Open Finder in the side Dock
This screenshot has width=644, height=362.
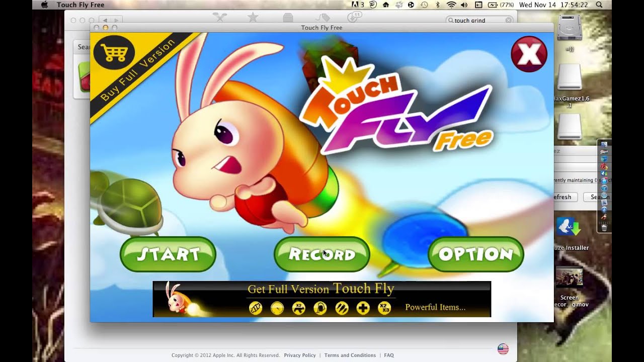point(604,145)
